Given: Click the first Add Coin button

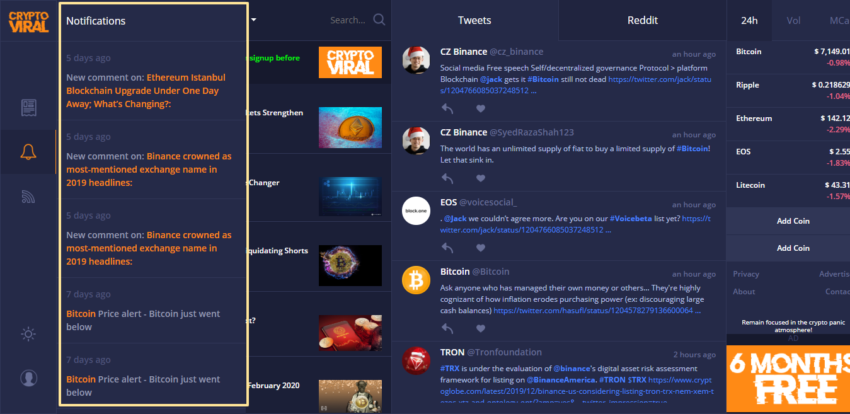Looking at the screenshot, I should point(793,221).
